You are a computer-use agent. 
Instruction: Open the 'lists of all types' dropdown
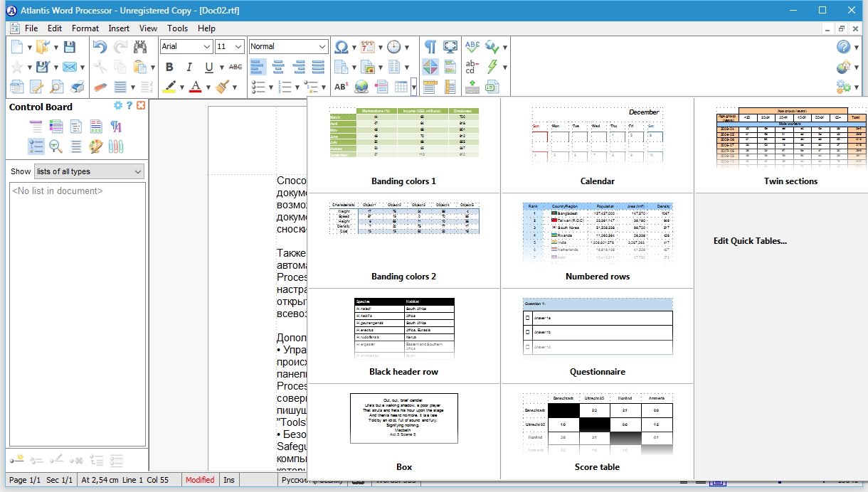(x=138, y=171)
